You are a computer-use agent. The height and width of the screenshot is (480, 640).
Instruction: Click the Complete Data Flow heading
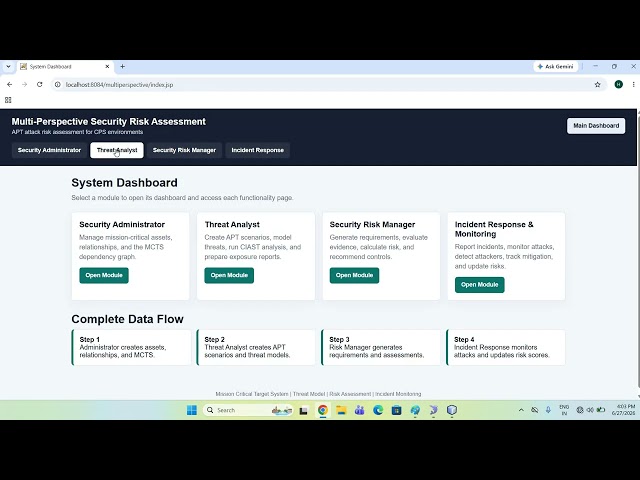127,319
